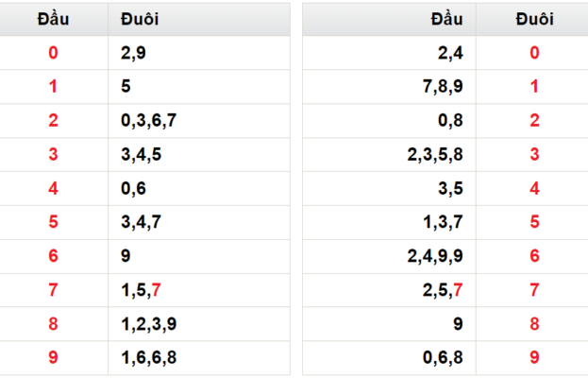Viewport: 588px width, 378px height.
Task: Click the left table cell 1,5,7
Action: click(x=199, y=290)
